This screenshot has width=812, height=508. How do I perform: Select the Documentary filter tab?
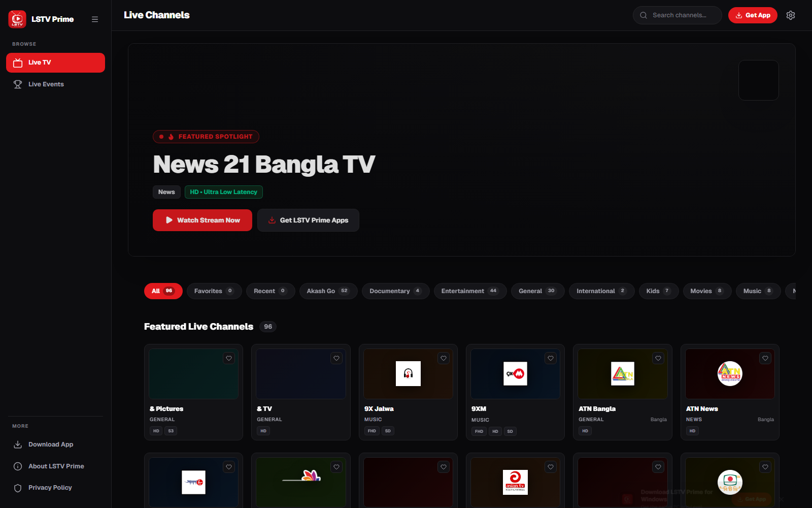click(x=395, y=291)
